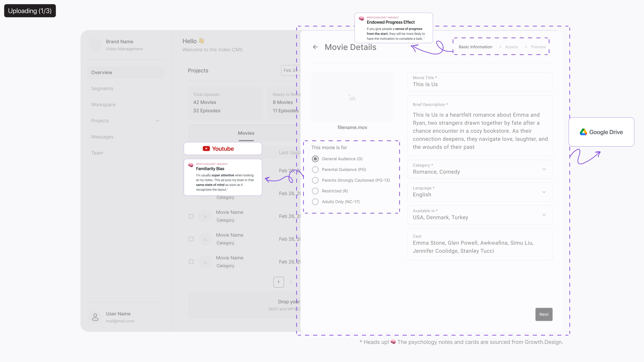The width and height of the screenshot is (644, 362).
Task: Go to the Preview step
Action: tap(538, 47)
